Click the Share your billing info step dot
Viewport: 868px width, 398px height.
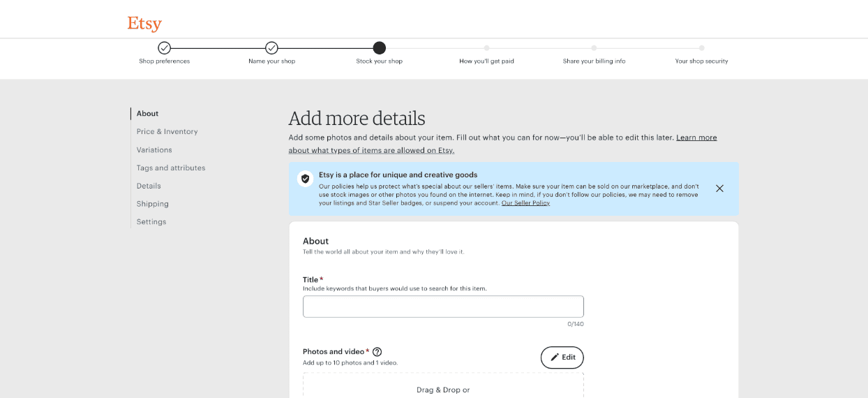click(x=594, y=48)
